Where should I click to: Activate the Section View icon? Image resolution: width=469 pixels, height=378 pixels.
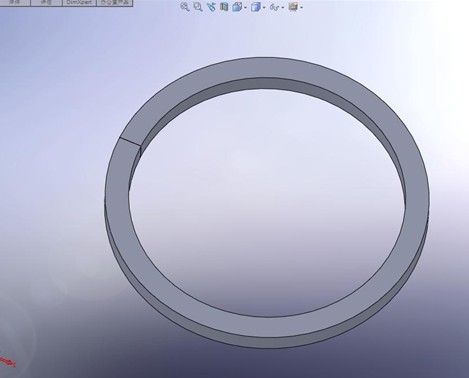click(x=224, y=7)
